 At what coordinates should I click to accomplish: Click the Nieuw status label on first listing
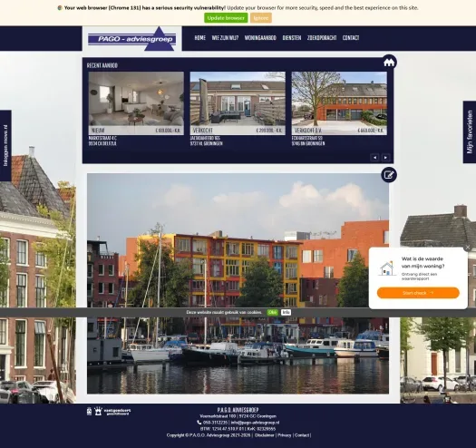[x=98, y=131]
